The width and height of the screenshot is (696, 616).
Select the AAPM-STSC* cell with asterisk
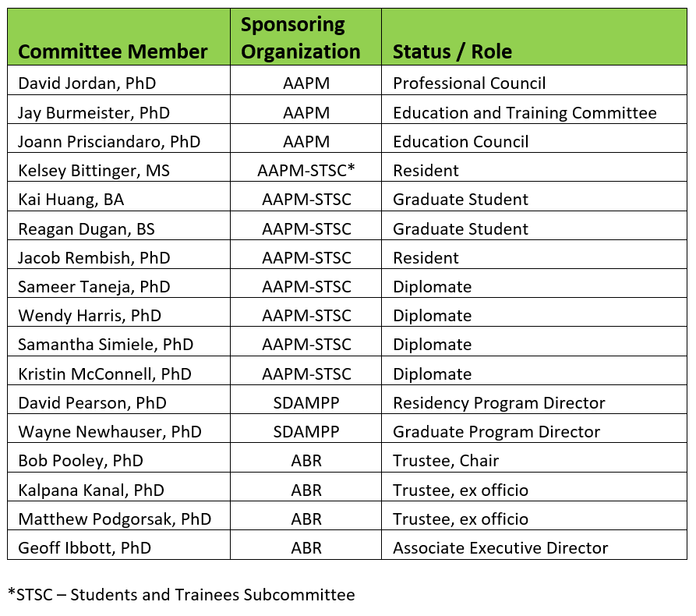306,170
